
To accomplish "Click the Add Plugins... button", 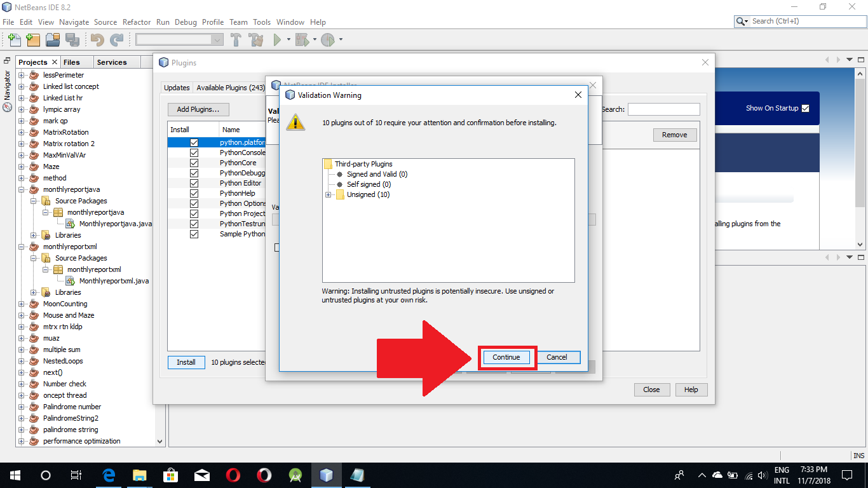I will tap(198, 109).
